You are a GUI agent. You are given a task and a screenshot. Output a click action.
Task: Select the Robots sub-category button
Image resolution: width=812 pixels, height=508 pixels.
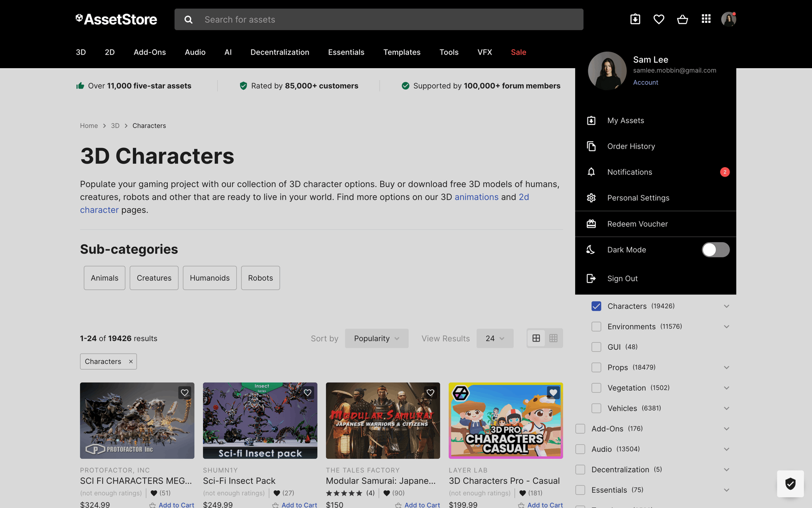click(x=261, y=278)
